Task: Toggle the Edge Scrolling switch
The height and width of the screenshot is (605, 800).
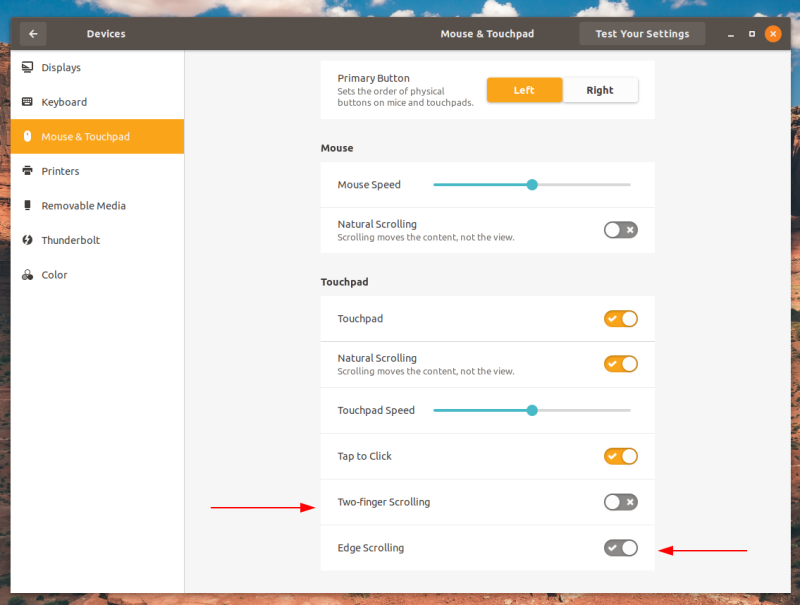Action: 620,548
